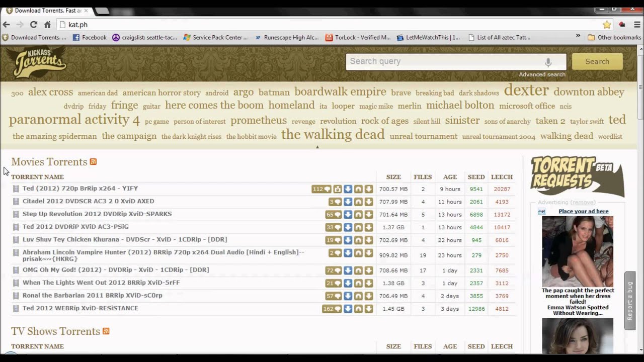Click paranormal activity 4 tag
This screenshot has width=644, height=362.
tap(74, 119)
